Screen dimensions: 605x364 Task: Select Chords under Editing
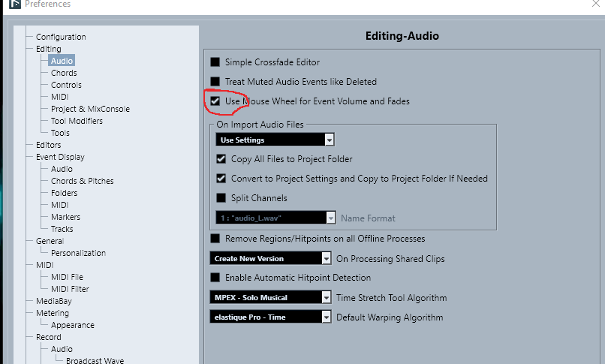tap(64, 73)
